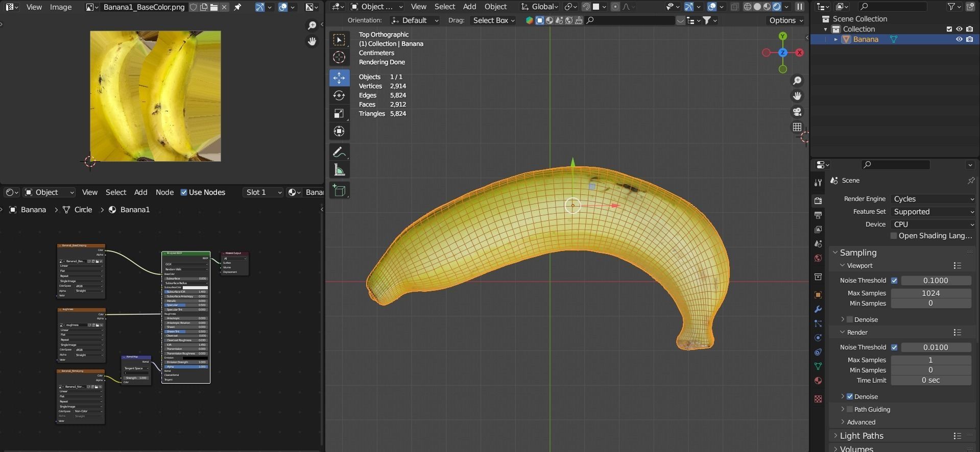Pause viewport rendering preview
This screenshot has width=980, height=452.
point(800,7)
